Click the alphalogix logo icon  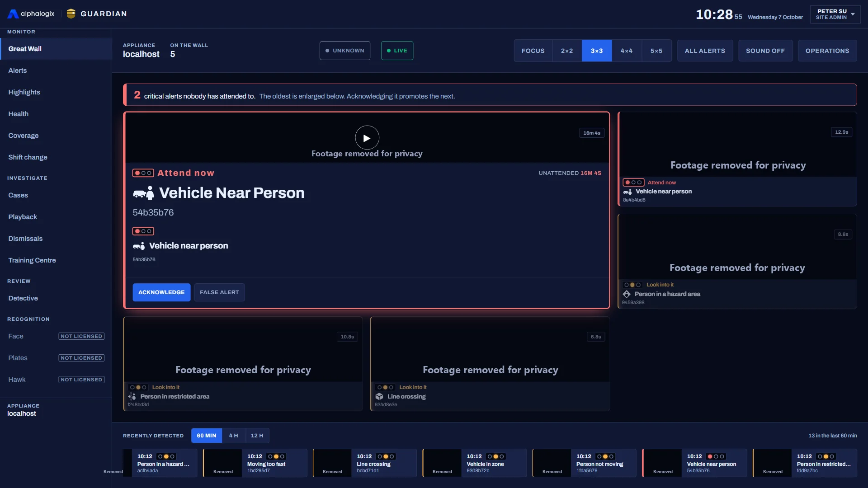[x=13, y=14]
